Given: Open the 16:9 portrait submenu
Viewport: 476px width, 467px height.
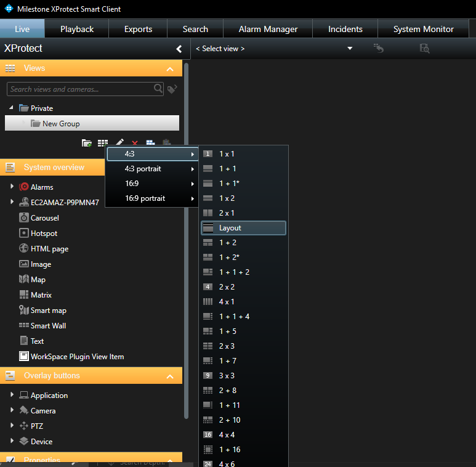Looking at the screenshot, I should tap(152, 198).
